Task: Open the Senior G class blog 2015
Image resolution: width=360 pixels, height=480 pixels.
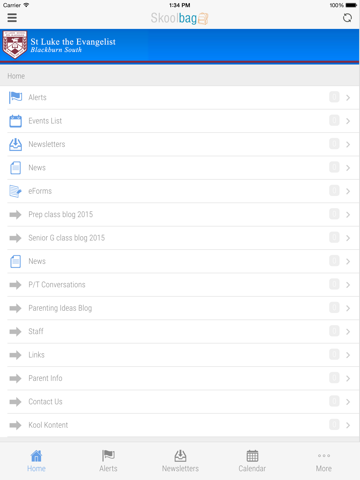Action: pyautogui.click(x=180, y=238)
